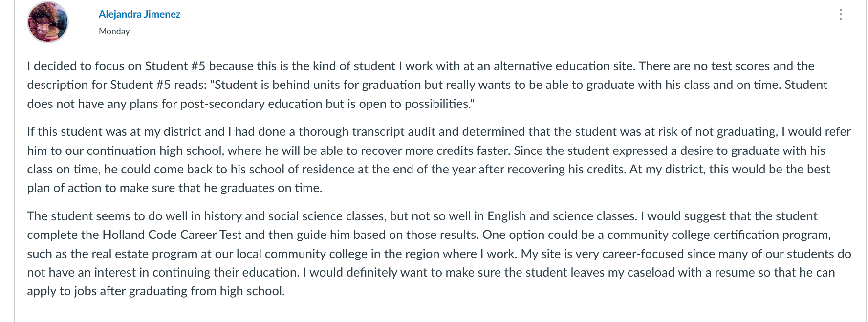Click the phrase 'English and science classes'

click(x=562, y=216)
